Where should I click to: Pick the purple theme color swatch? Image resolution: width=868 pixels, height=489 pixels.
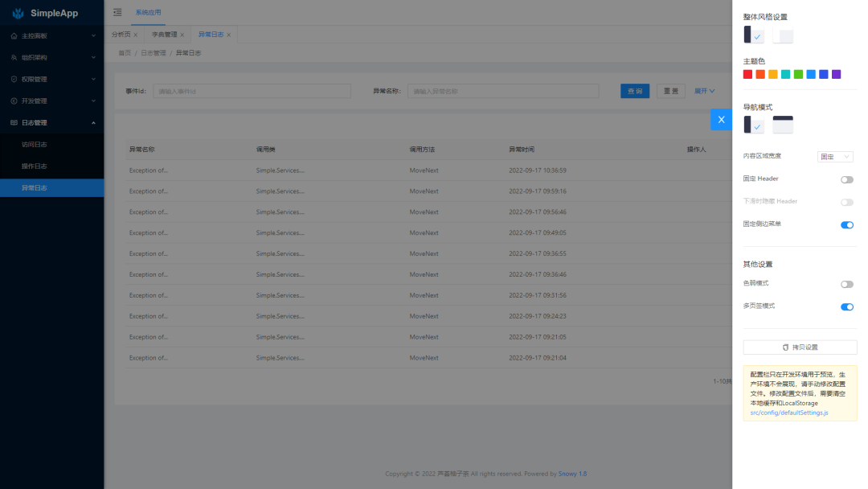point(836,74)
